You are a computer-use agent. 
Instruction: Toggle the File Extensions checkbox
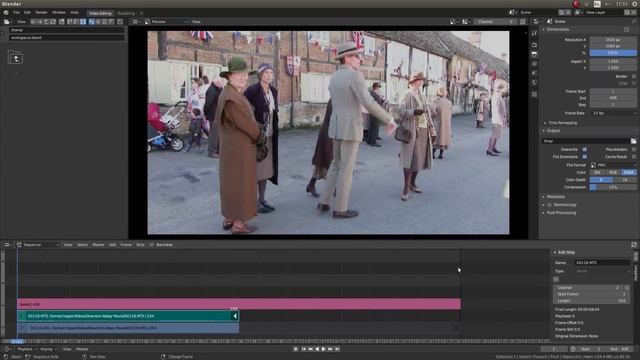584,157
